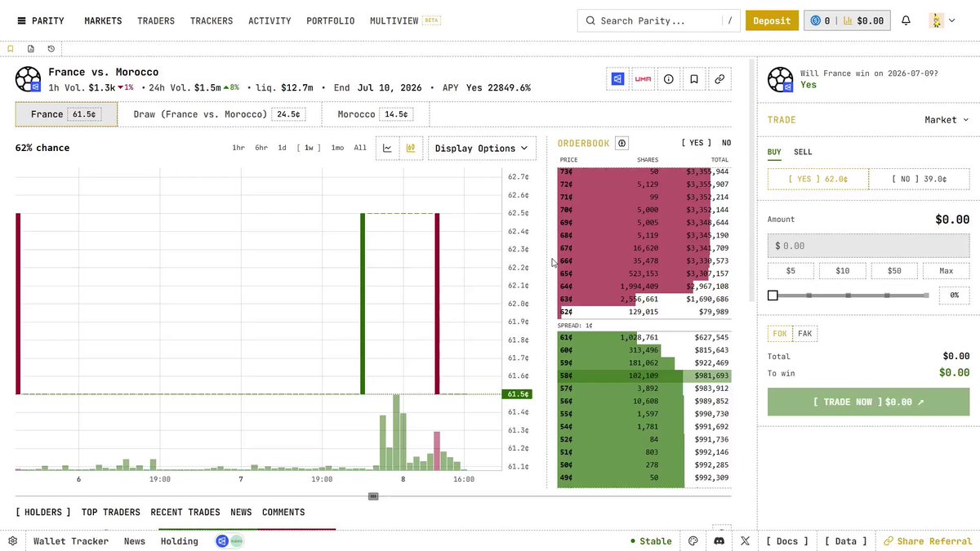Click the amount percentage slider handle
Viewport: 980px width, 551px height.
pos(773,295)
